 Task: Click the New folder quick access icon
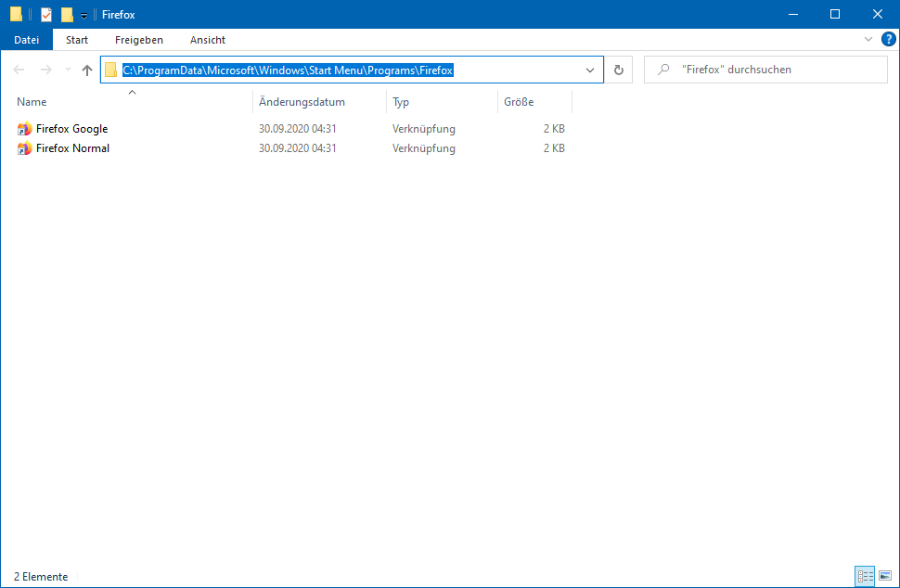tap(67, 14)
